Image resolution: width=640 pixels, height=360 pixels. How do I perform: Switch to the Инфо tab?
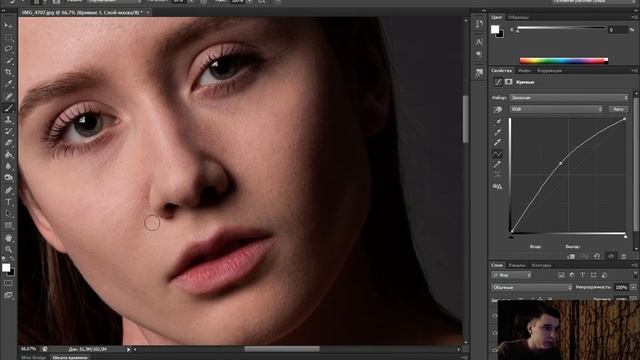(524, 71)
